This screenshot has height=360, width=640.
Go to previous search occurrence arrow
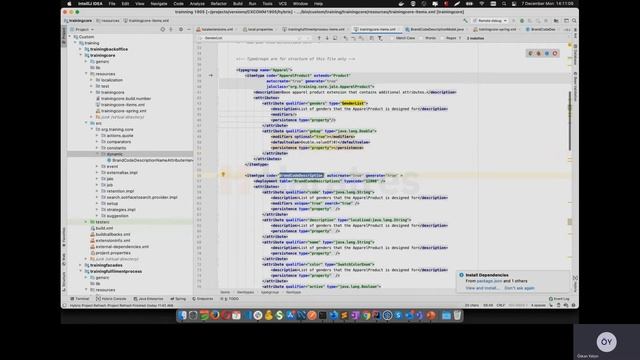coord(319,38)
